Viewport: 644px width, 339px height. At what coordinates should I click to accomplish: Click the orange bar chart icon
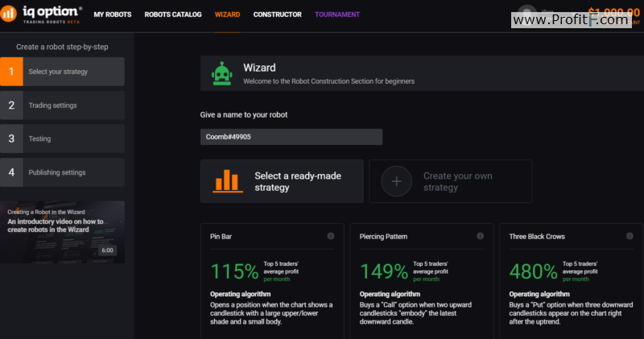[x=227, y=181]
